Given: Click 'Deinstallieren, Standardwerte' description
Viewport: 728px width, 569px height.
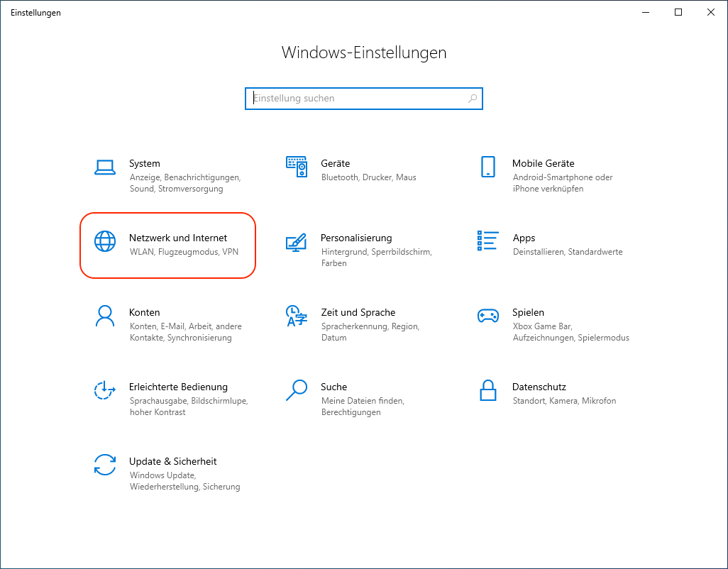Looking at the screenshot, I should pyautogui.click(x=568, y=252).
